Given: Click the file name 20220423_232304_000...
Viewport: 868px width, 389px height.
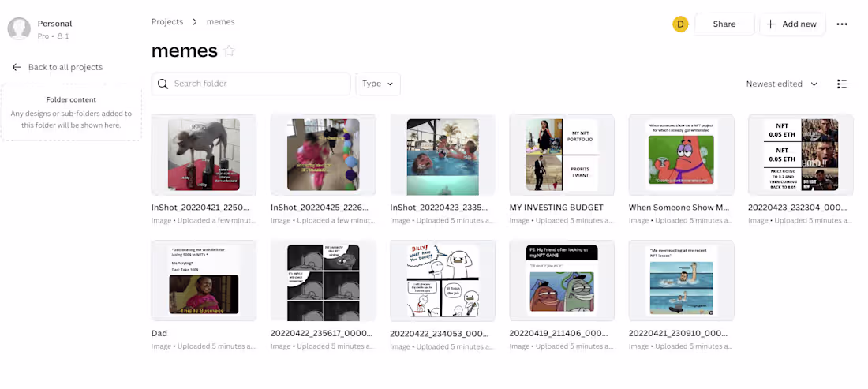Looking at the screenshot, I should (x=798, y=208).
